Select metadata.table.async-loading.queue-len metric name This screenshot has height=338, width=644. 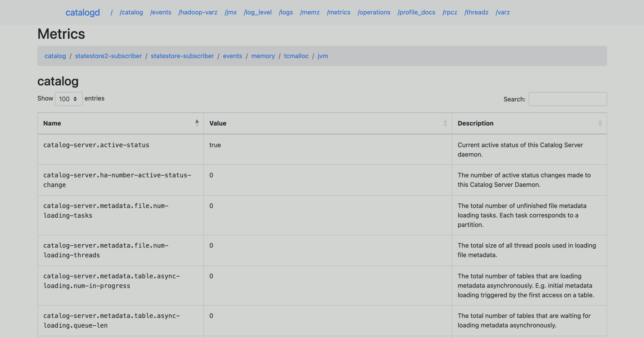click(x=112, y=320)
